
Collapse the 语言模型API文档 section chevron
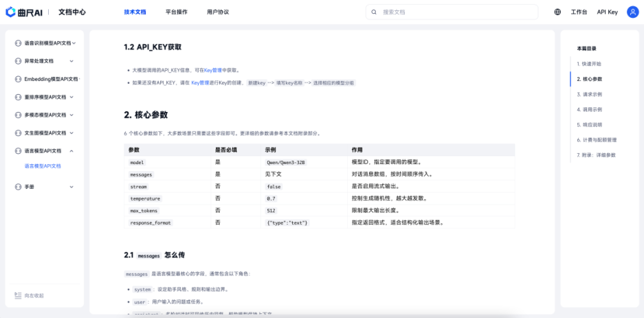(71, 150)
